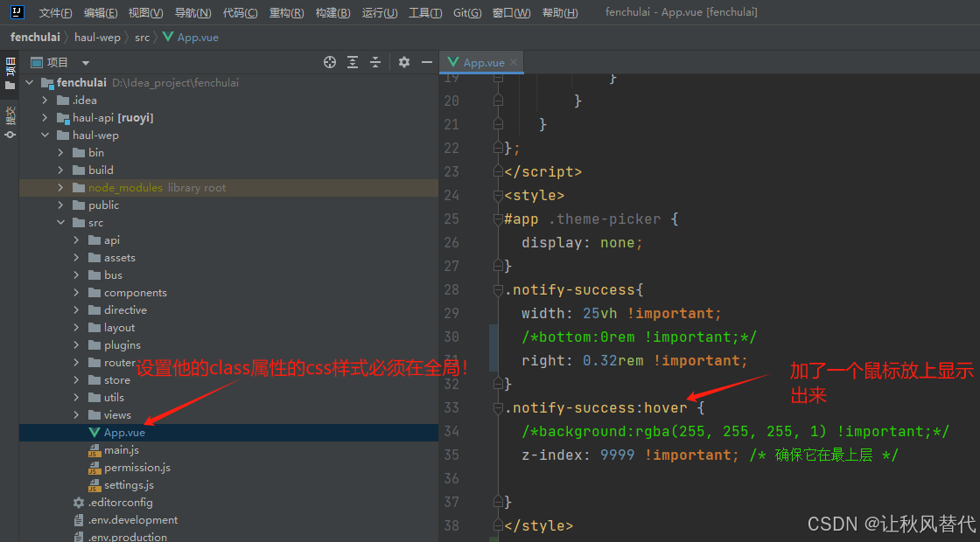Image resolution: width=980 pixels, height=542 pixels.
Task: Collapse the .notify-success style block fold arrow
Action: (x=497, y=289)
